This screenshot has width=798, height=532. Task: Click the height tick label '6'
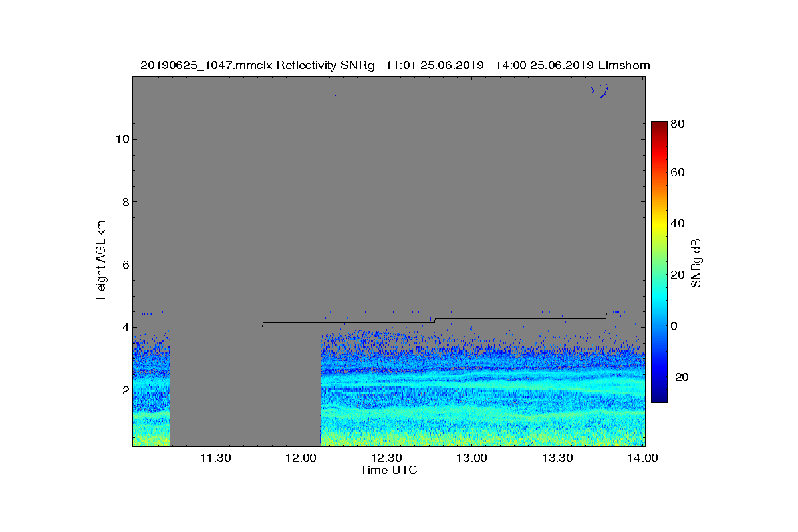point(124,265)
